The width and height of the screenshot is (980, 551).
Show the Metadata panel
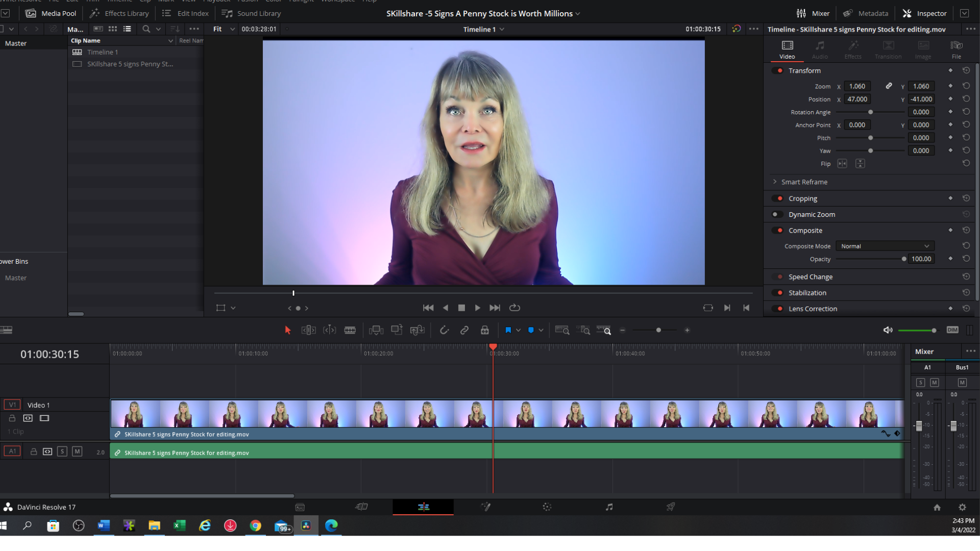[x=866, y=14]
